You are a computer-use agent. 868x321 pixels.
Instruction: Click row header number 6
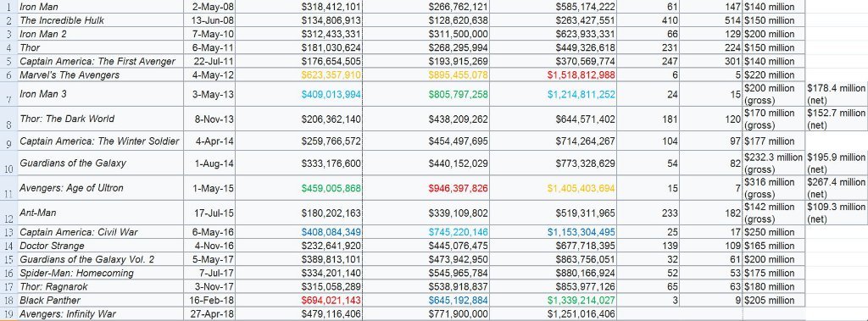coord(8,75)
